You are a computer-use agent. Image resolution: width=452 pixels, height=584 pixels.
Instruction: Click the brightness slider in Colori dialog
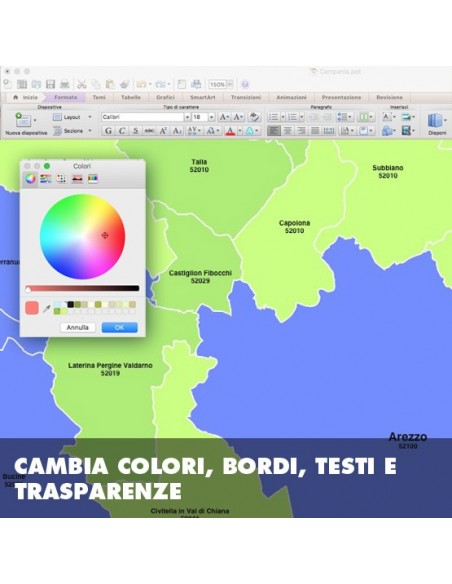point(82,288)
